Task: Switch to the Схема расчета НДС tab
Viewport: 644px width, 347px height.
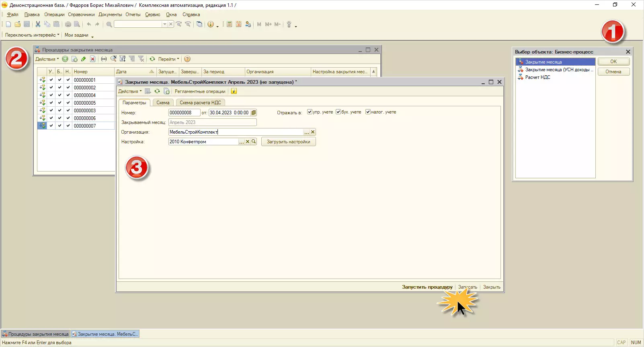Action: coord(200,103)
